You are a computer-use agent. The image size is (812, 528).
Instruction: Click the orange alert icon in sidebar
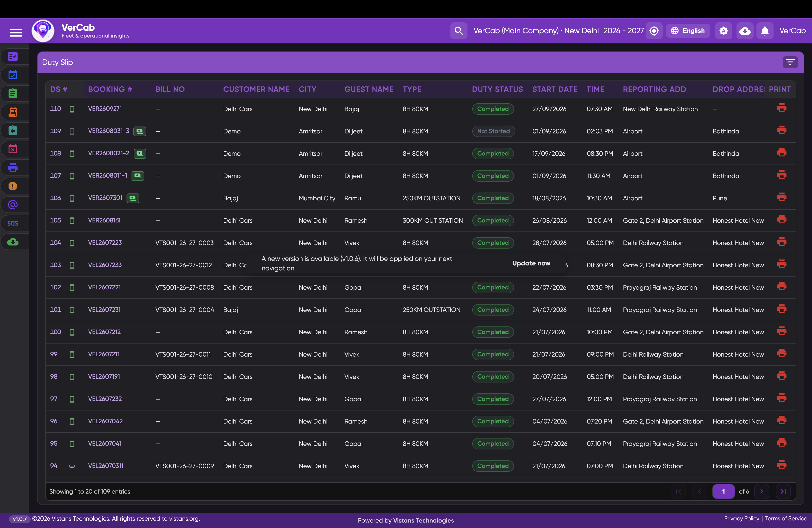coord(13,186)
